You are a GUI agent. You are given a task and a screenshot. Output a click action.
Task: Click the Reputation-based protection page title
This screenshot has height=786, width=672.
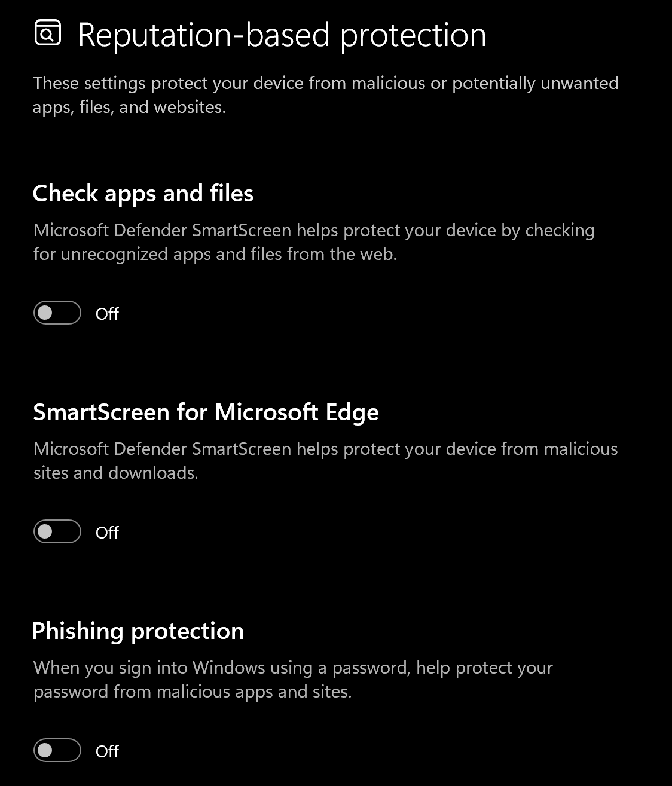pos(282,35)
